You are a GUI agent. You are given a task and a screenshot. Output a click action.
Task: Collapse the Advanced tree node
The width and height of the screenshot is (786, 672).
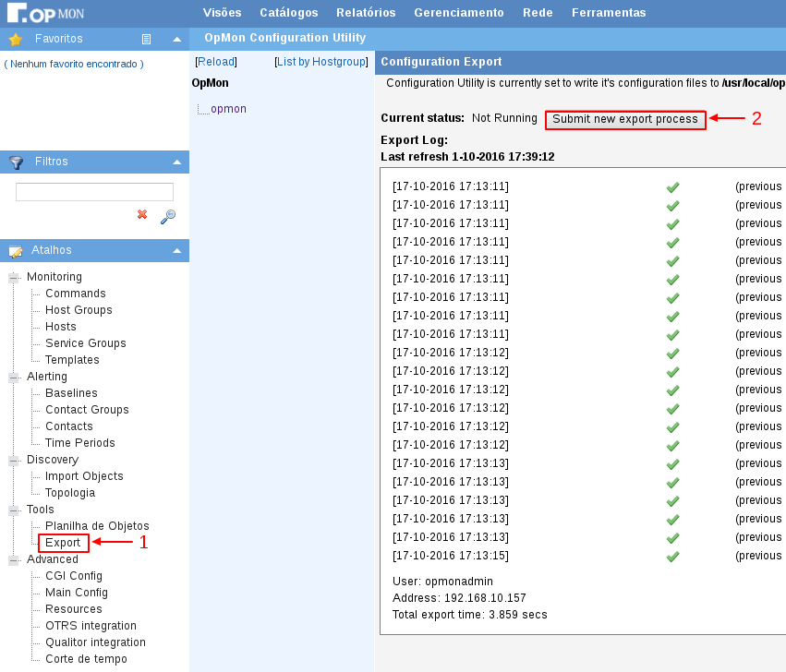(14, 559)
